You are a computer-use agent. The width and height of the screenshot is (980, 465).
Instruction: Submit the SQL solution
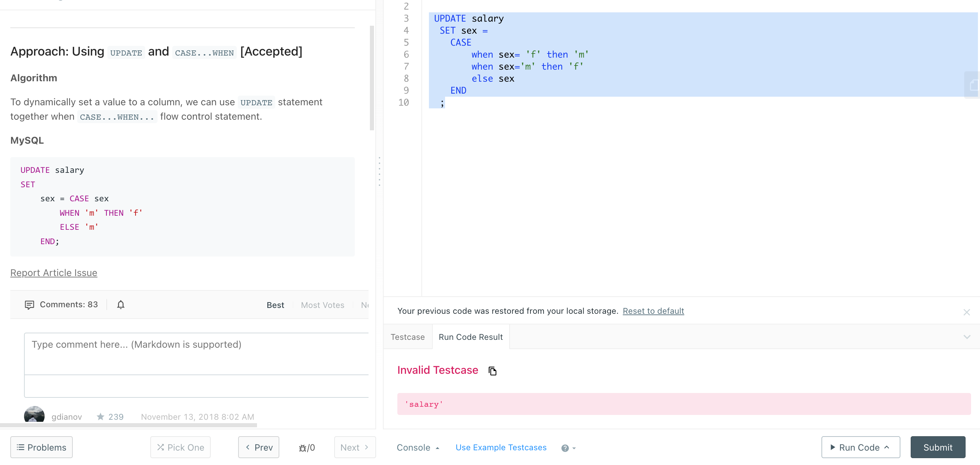(x=937, y=448)
